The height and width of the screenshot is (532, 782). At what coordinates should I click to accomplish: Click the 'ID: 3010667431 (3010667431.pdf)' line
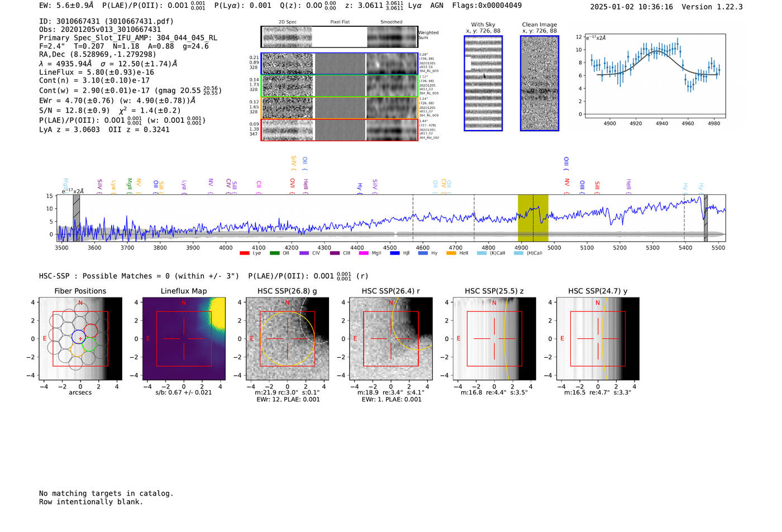pyautogui.click(x=106, y=21)
